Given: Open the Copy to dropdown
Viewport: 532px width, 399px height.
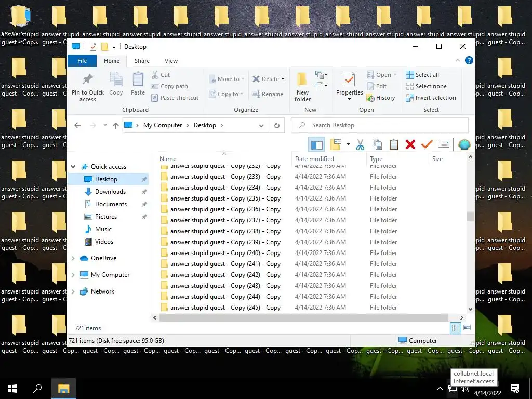Looking at the screenshot, I should (226, 94).
